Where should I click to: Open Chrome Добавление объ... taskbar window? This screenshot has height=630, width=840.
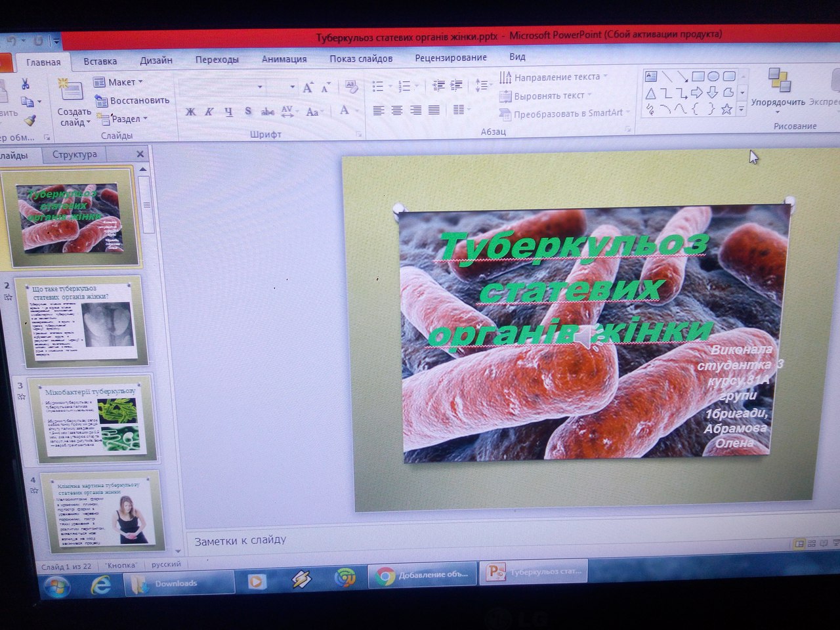coord(423,574)
